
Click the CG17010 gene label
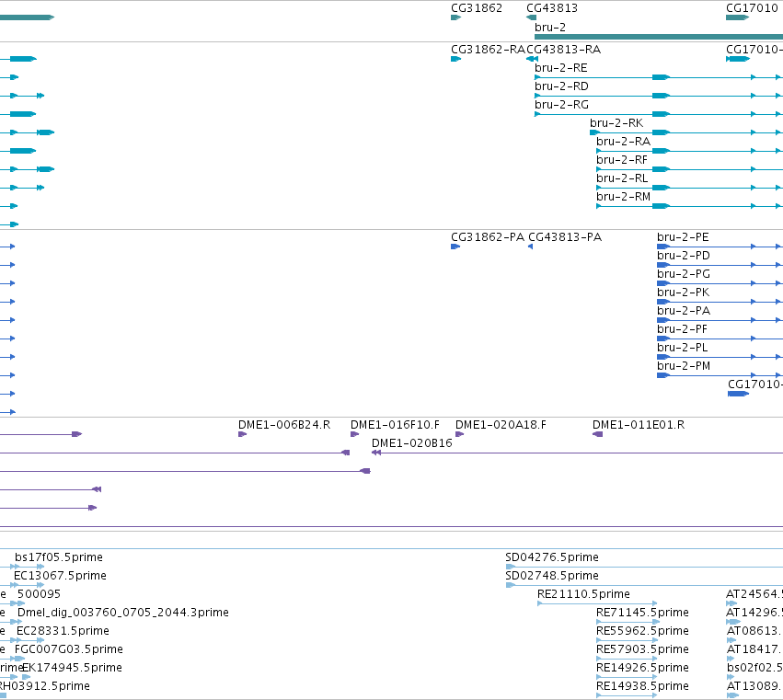pos(752,8)
